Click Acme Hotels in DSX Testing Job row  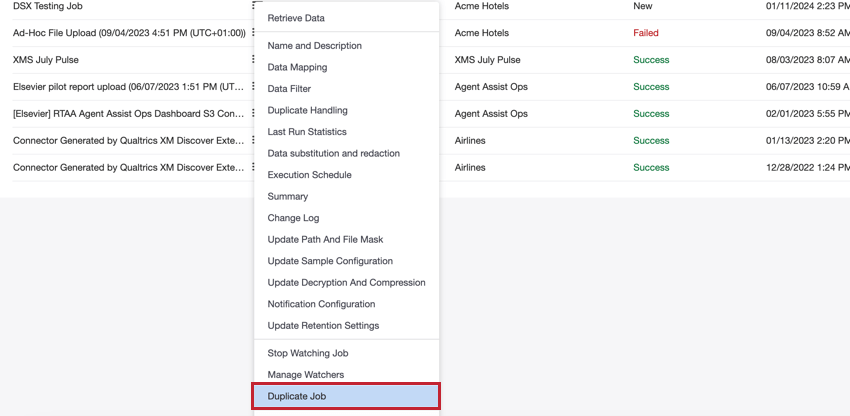pyautogui.click(x=482, y=6)
